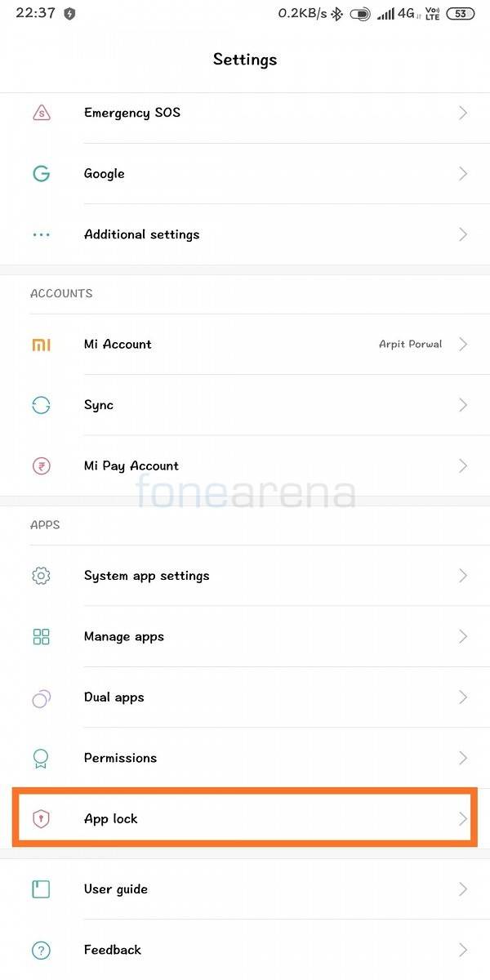Screen dimensions: 490x980
Task: Tap the App lock shield icon
Action: click(x=41, y=818)
